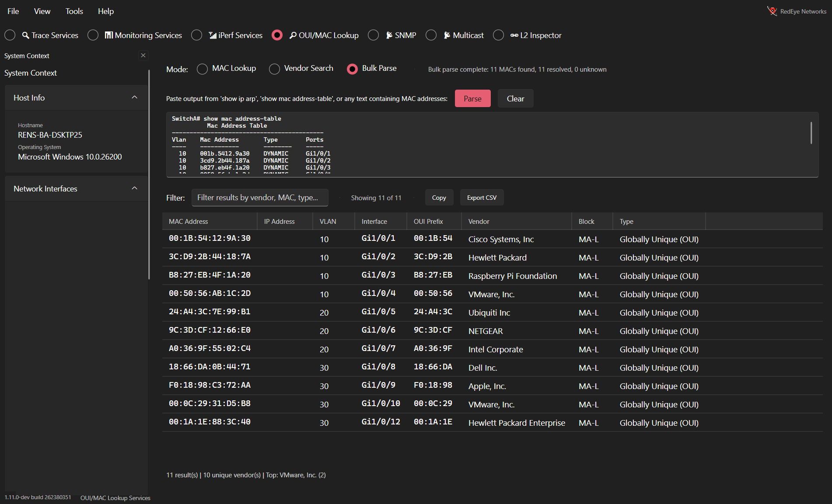Close the System Context panel

pos(143,56)
